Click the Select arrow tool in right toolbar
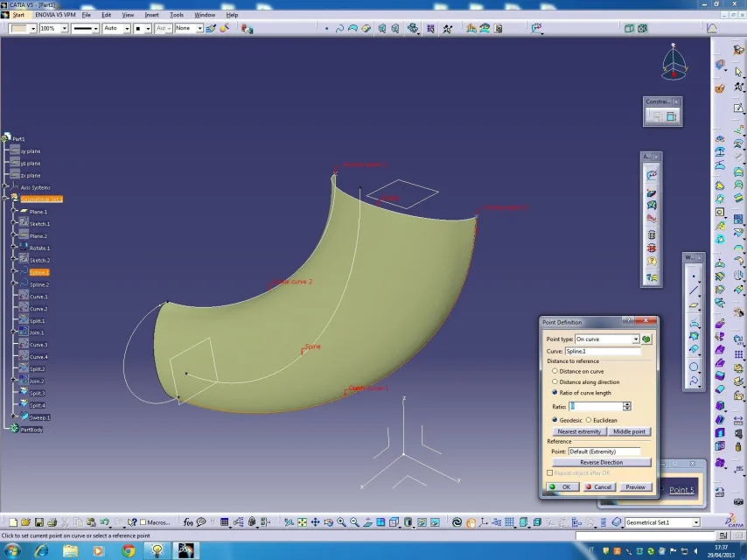 738,72
